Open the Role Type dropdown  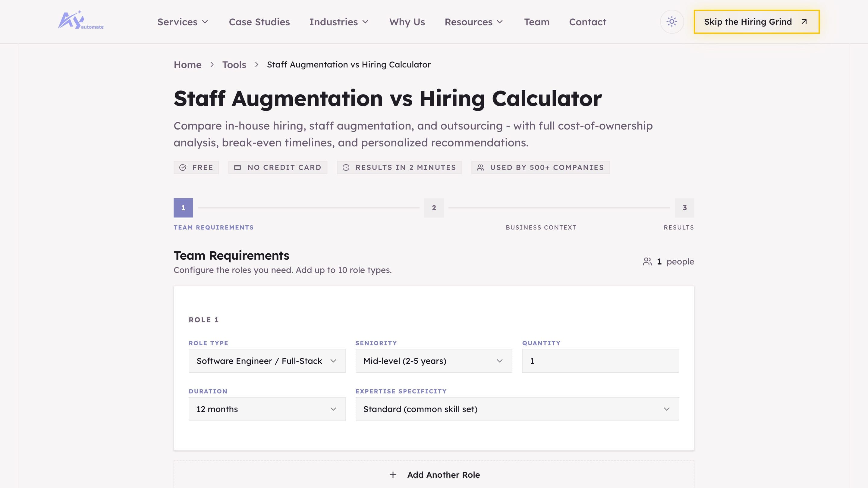[267, 361]
